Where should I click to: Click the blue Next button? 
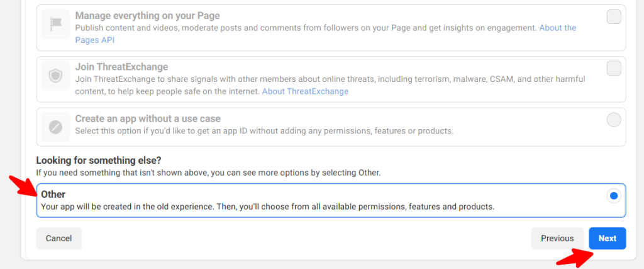pyautogui.click(x=607, y=238)
